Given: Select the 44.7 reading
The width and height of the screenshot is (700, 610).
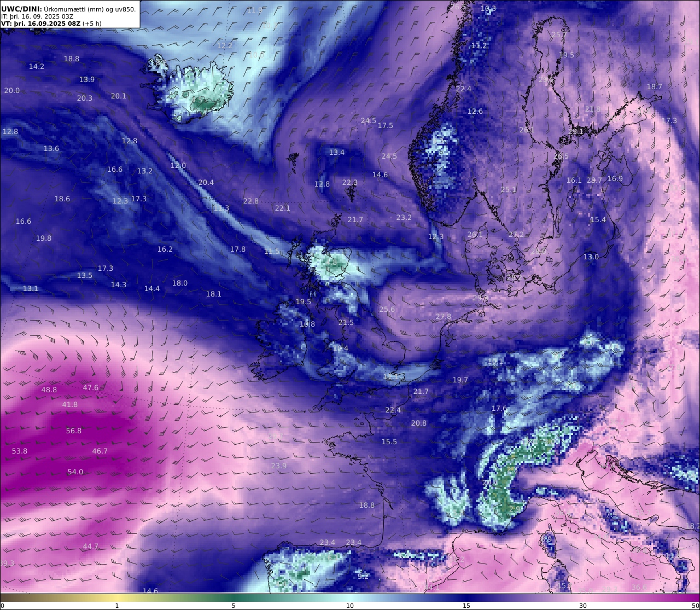Looking at the screenshot, I should (x=91, y=547).
